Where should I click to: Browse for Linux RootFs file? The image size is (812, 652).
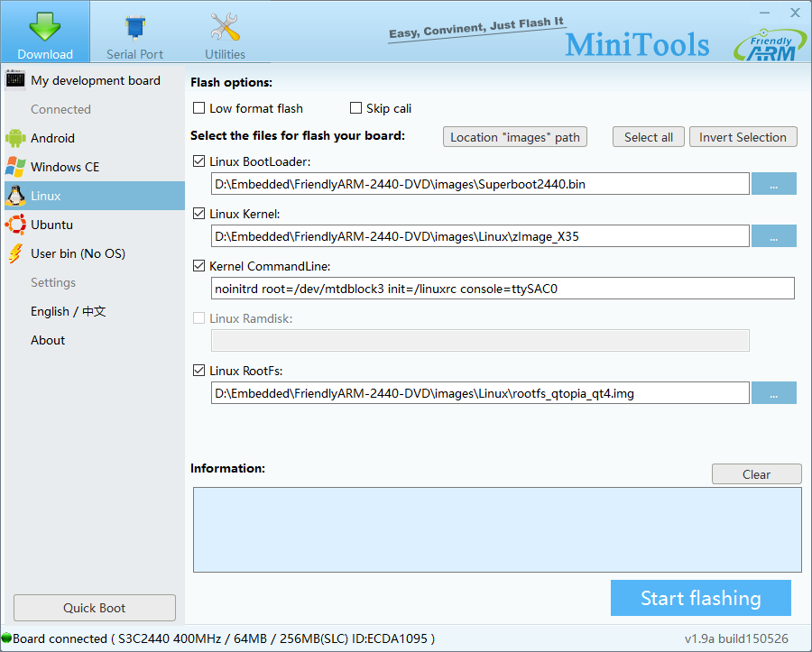(x=774, y=393)
